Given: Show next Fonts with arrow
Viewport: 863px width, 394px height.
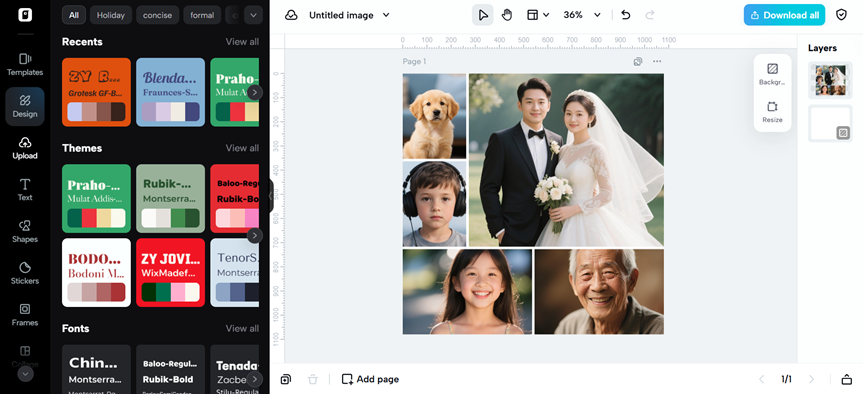Looking at the screenshot, I should click(x=254, y=379).
